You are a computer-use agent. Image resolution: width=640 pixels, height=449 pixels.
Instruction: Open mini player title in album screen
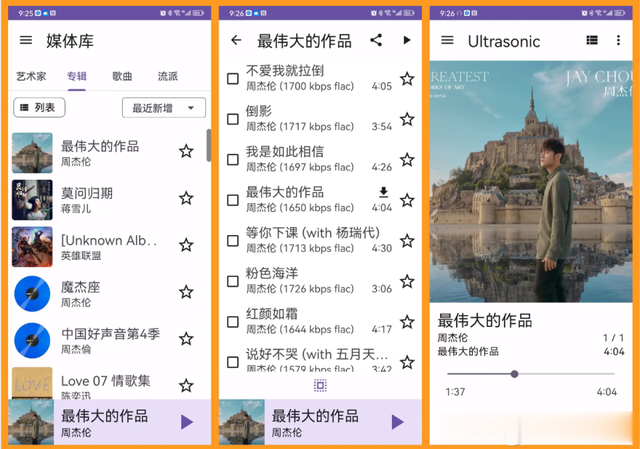point(315,416)
